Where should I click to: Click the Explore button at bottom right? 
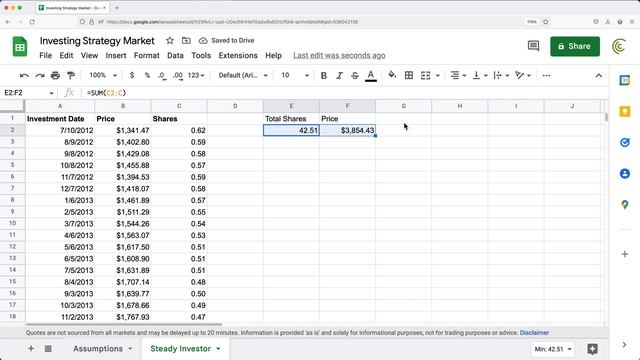(592, 349)
